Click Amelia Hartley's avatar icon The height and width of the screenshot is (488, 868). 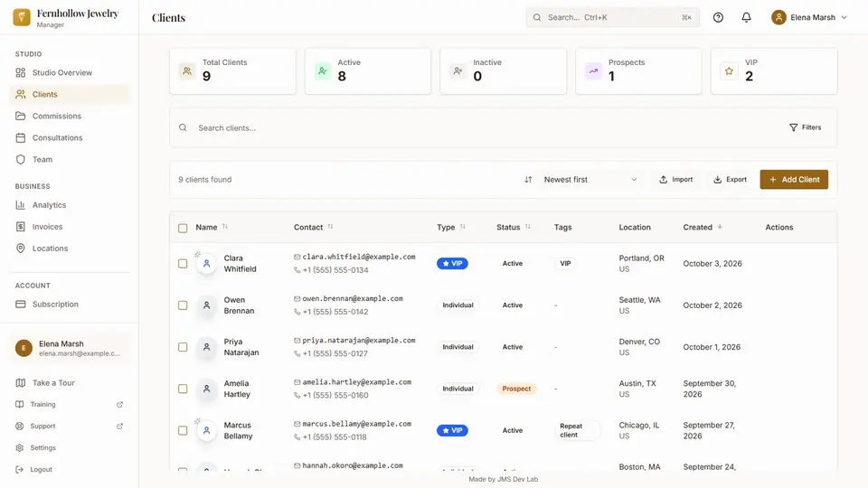click(x=206, y=389)
